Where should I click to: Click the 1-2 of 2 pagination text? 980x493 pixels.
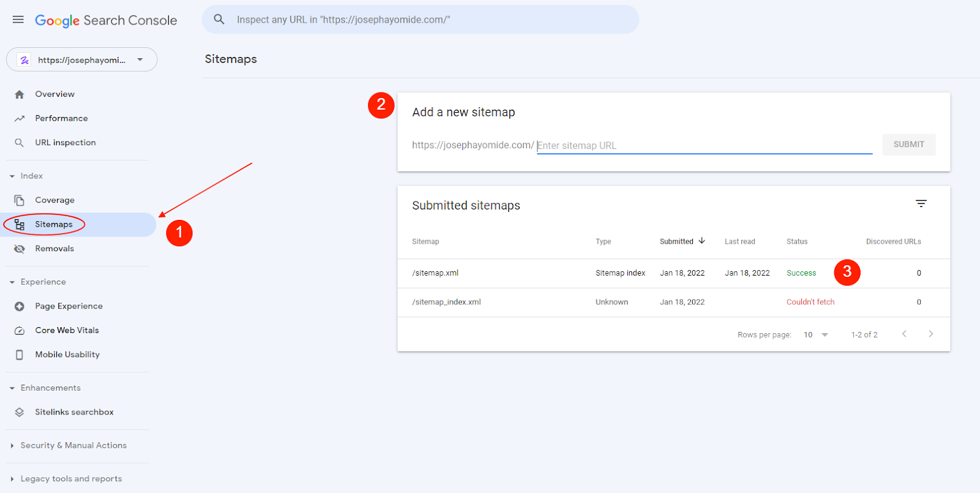point(864,335)
